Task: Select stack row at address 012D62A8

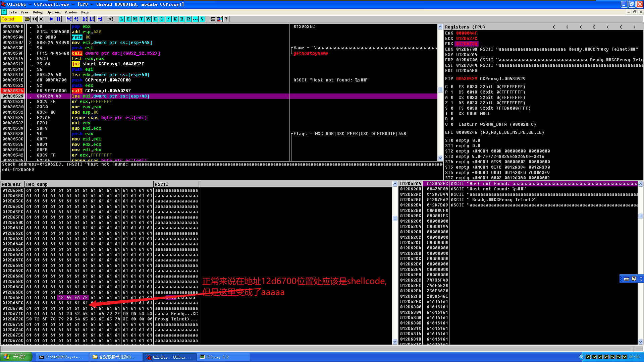Action: pyautogui.click(x=518, y=189)
